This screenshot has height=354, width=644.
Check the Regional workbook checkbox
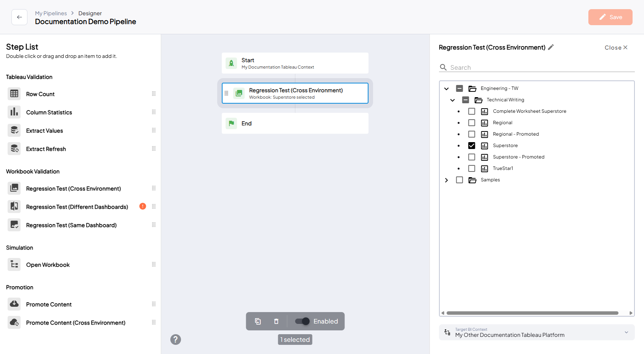tap(472, 123)
